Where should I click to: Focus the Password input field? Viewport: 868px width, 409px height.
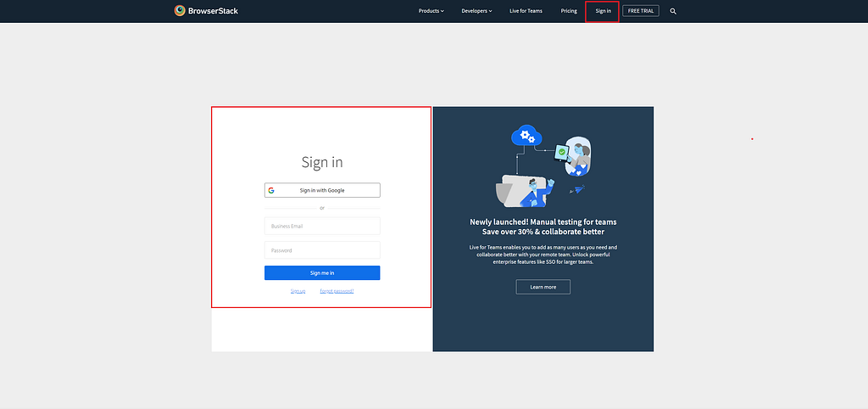[322, 250]
